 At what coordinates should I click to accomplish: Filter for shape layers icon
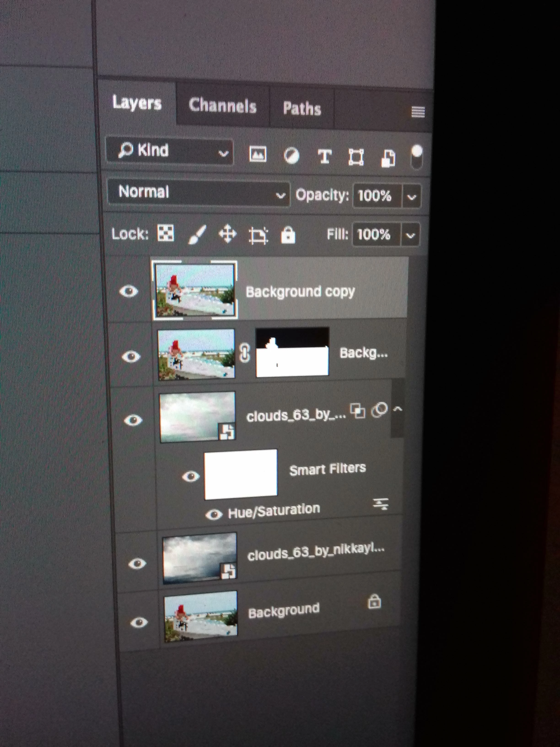click(x=356, y=157)
